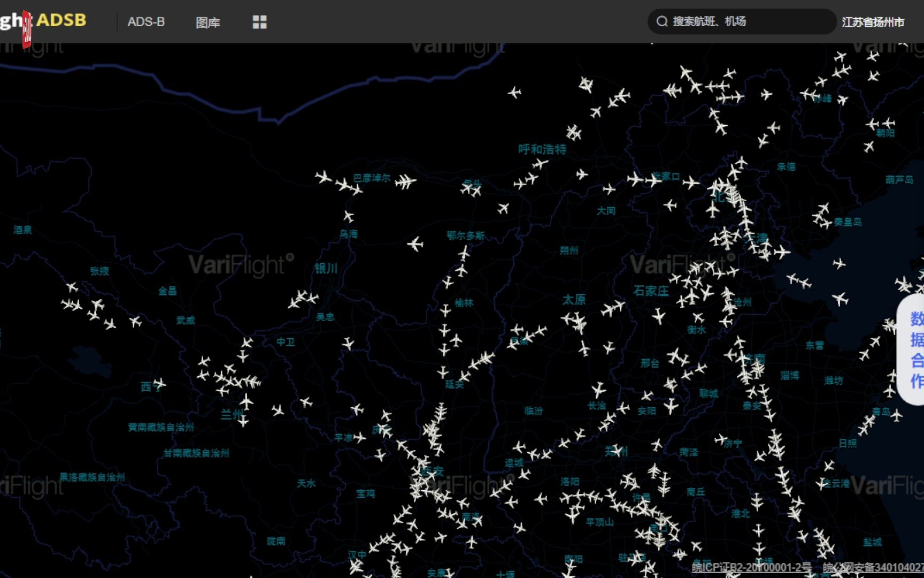This screenshot has height=578, width=924.
Task: Select the lone airplane west of 巴彦淖尔 label
Action: 323,177
